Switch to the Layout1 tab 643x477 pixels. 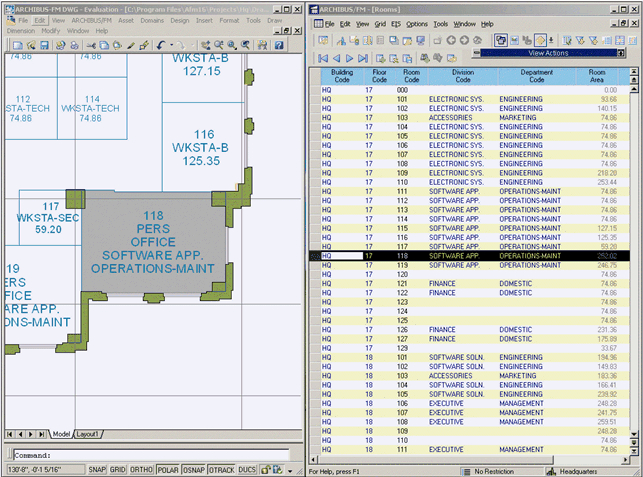coord(88,434)
